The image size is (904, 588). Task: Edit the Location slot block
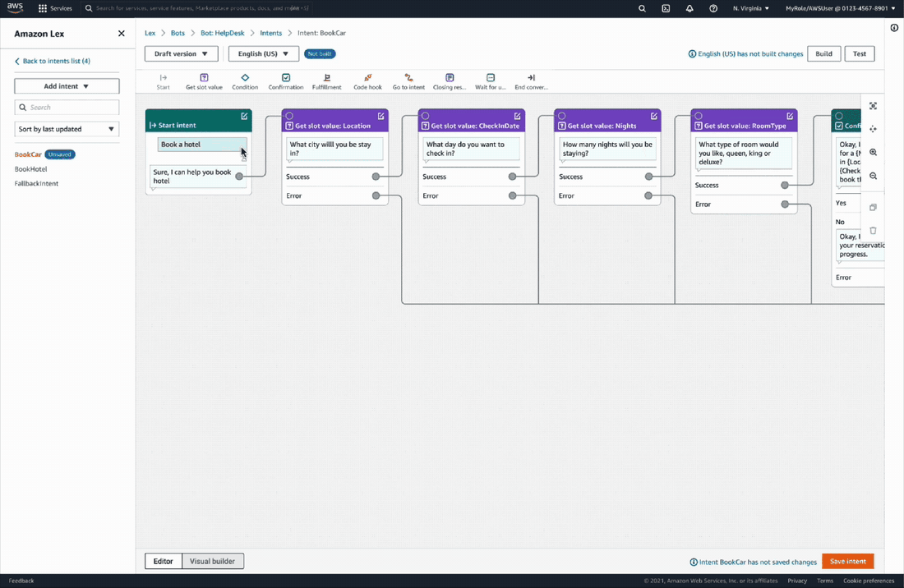381,117
